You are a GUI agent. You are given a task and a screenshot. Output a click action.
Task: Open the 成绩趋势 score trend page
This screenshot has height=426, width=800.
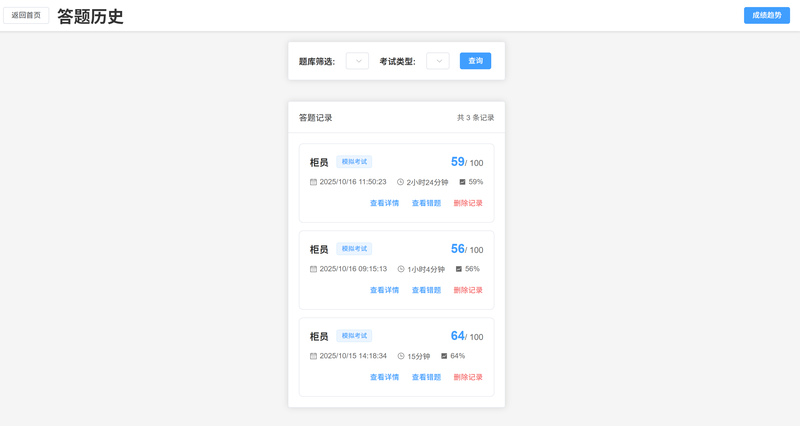pyautogui.click(x=766, y=15)
